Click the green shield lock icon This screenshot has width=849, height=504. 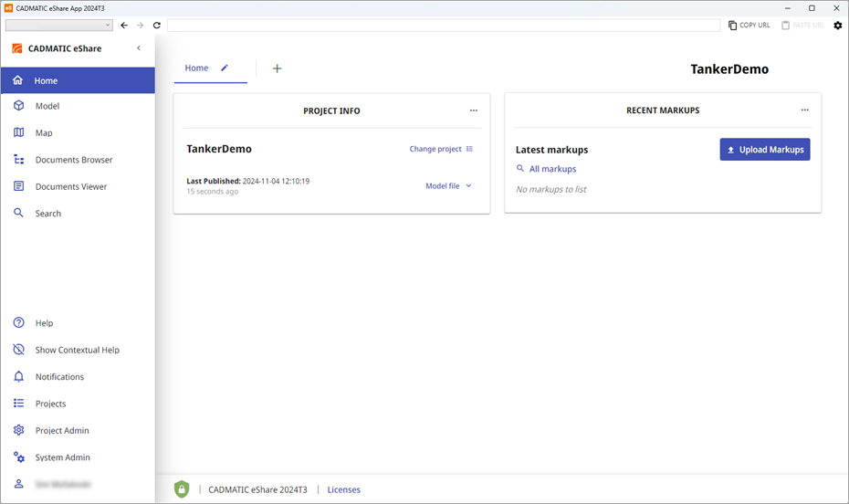point(182,489)
